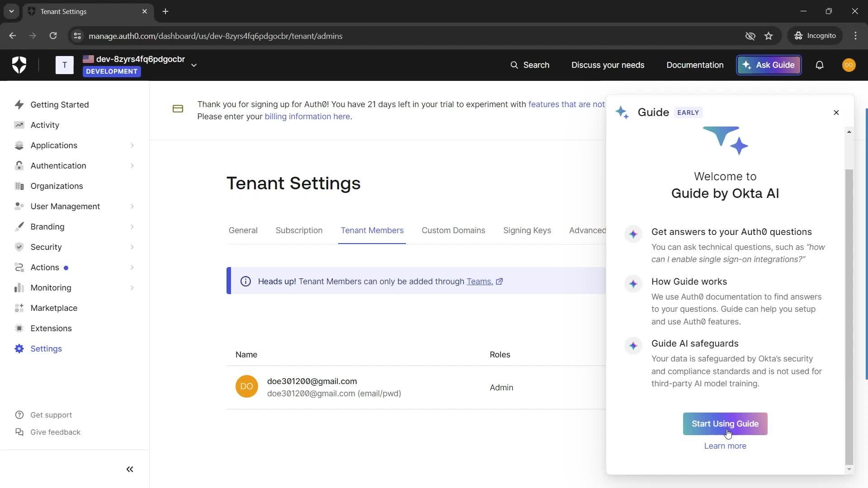Click the Getting Started lightning icon
The width and height of the screenshot is (868, 488).
pyautogui.click(x=19, y=105)
